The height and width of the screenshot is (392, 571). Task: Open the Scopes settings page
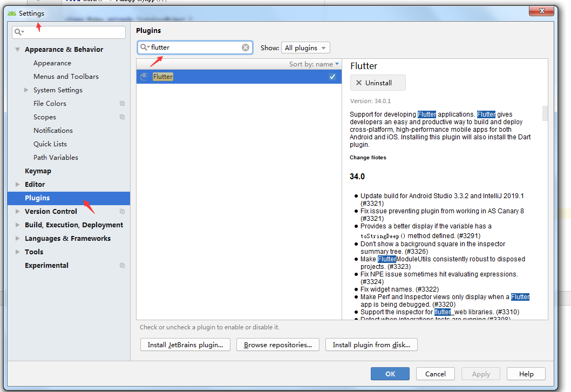click(x=45, y=117)
